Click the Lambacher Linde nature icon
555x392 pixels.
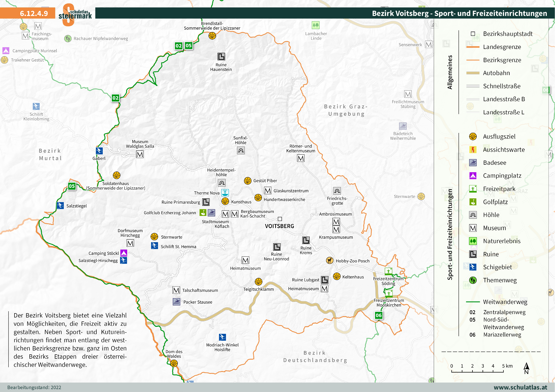[316, 25]
